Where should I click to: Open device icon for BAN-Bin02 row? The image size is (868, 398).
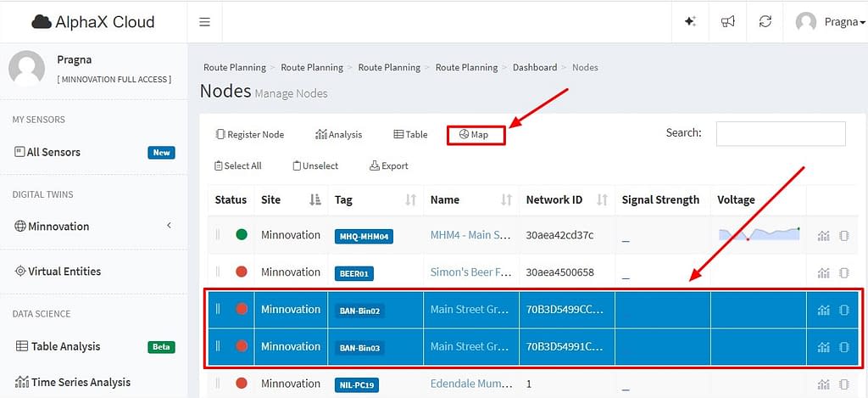(844, 310)
